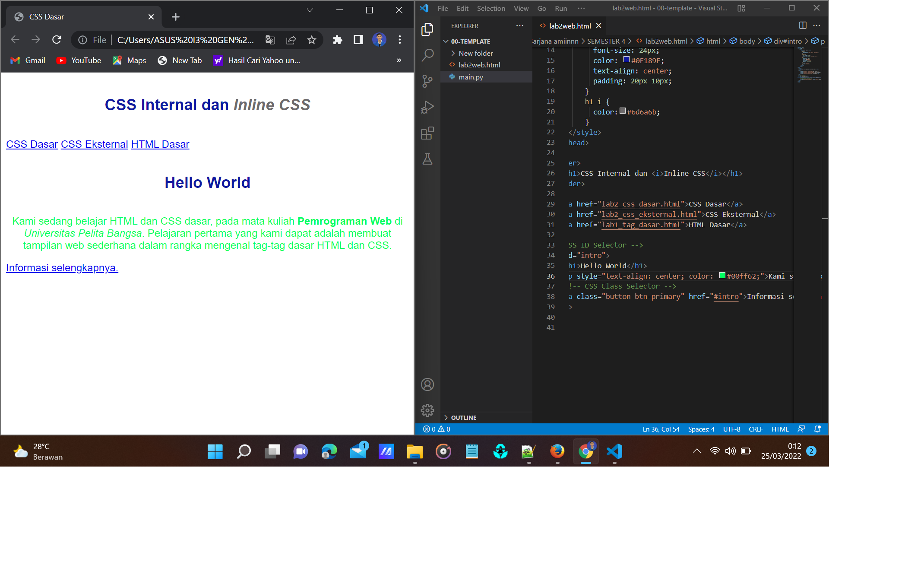Launch File Explorer from the taskbar

click(x=415, y=451)
